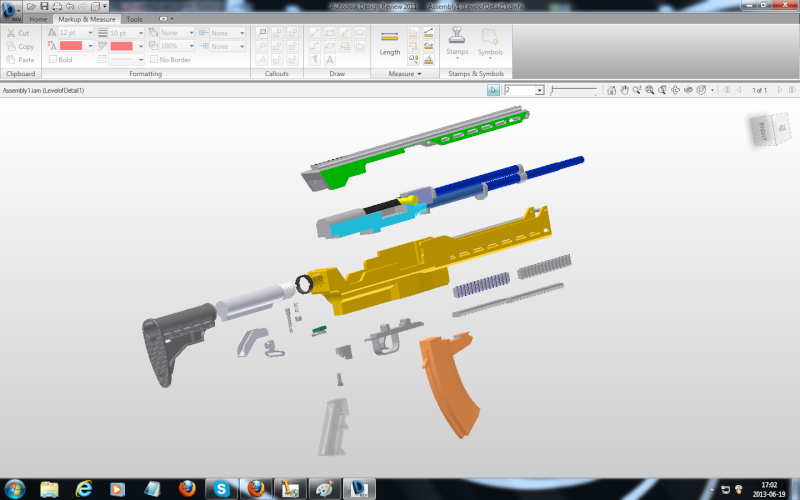Switch to the Home ribbon tab
The height and width of the screenshot is (500, 800).
pos(38,19)
